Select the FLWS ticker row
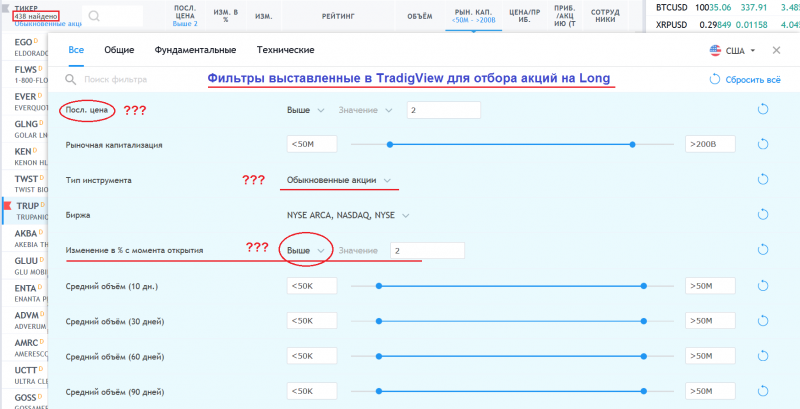The image size is (800, 409). click(24, 74)
